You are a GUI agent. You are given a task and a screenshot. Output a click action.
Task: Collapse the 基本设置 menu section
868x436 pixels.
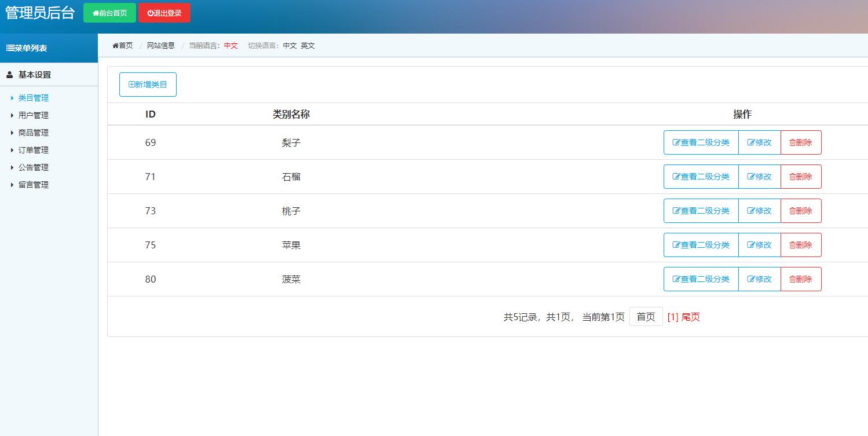click(x=49, y=75)
